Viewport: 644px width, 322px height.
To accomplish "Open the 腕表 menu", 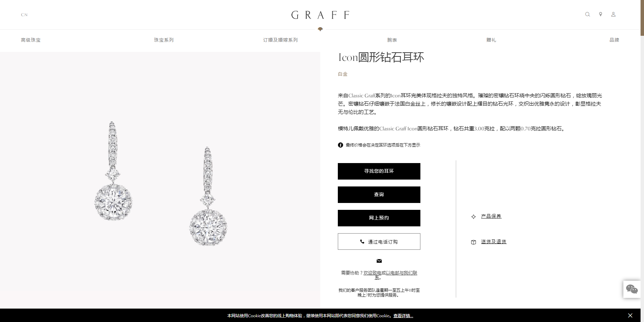I will (x=392, y=40).
